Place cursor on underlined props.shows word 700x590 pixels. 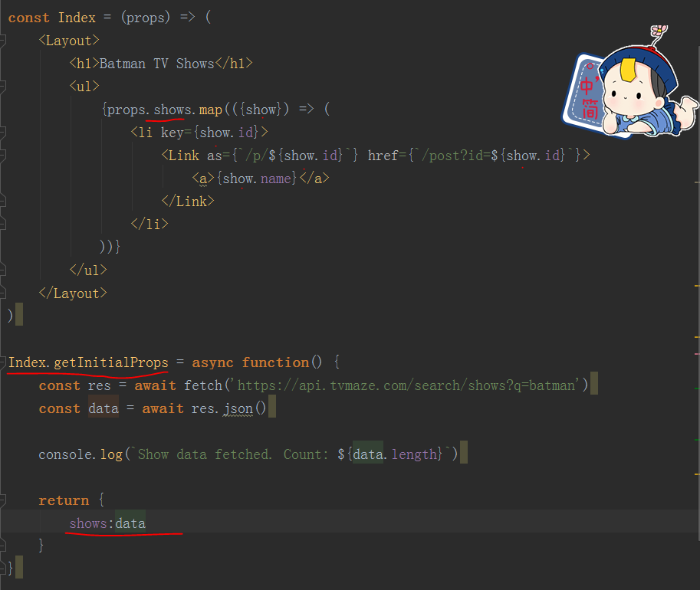[x=172, y=110]
